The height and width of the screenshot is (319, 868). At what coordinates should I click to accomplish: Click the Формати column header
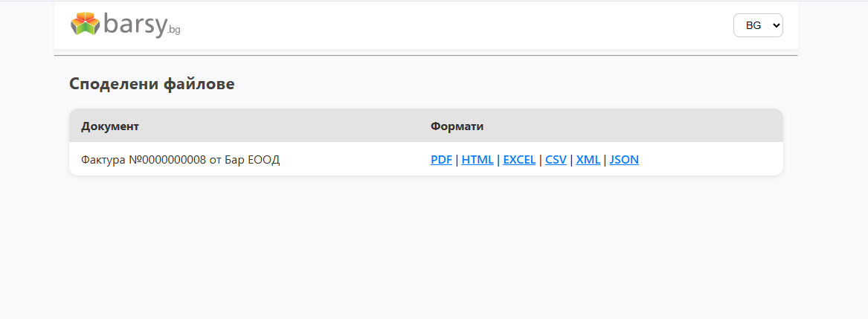pos(457,126)
